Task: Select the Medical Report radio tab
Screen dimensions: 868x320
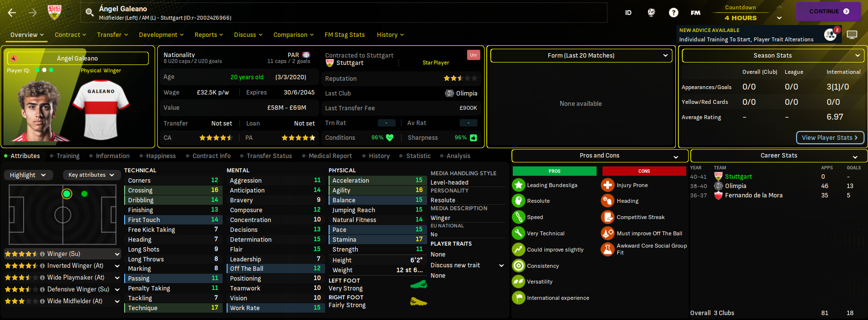Action: (330, 156)
